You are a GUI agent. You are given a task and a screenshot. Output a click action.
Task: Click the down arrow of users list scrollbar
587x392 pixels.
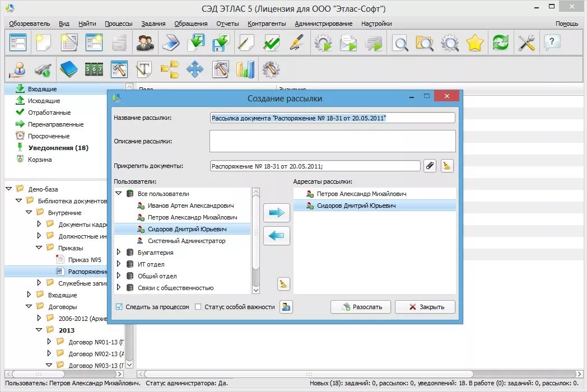(256, 290)
